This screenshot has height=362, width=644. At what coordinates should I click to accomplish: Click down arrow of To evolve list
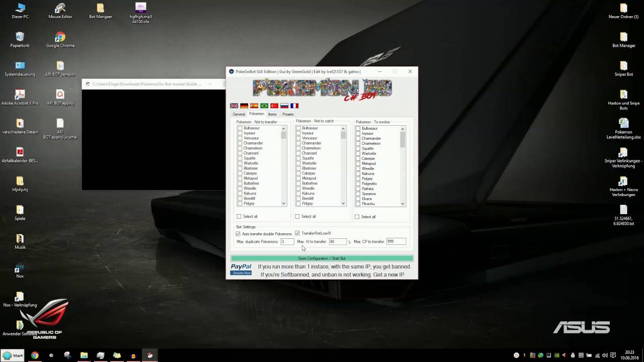(403, 204)
